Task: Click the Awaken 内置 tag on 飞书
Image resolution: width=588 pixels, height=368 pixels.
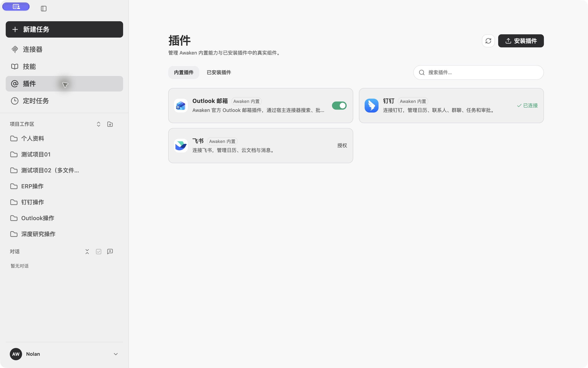Action: coord(222,141)
